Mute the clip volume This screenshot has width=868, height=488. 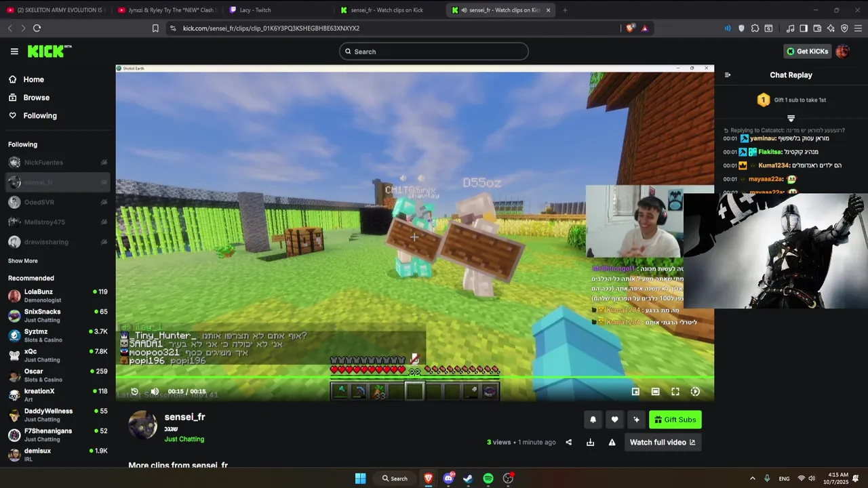[155, 391]
